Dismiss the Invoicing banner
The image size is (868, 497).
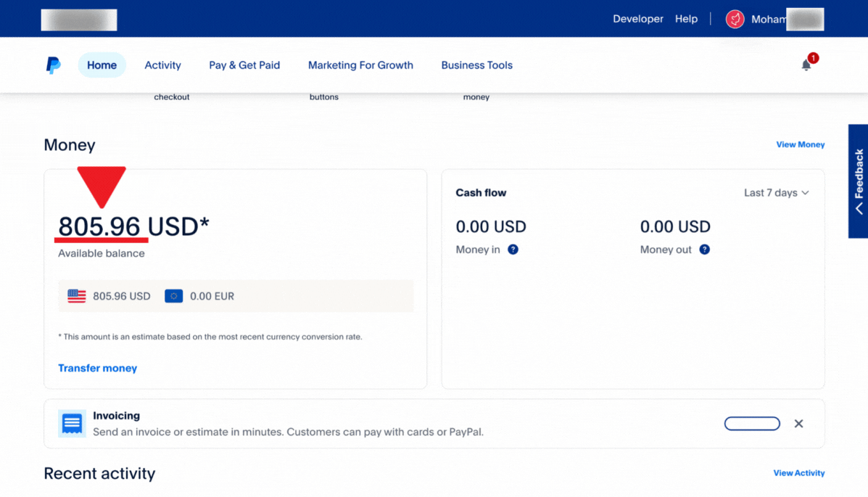click(798, 424)
